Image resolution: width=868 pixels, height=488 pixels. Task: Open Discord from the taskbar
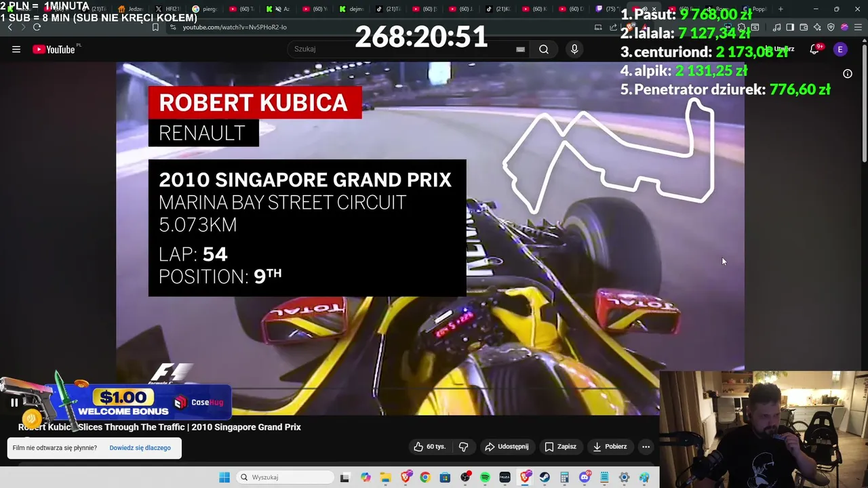tap(585, 477)
